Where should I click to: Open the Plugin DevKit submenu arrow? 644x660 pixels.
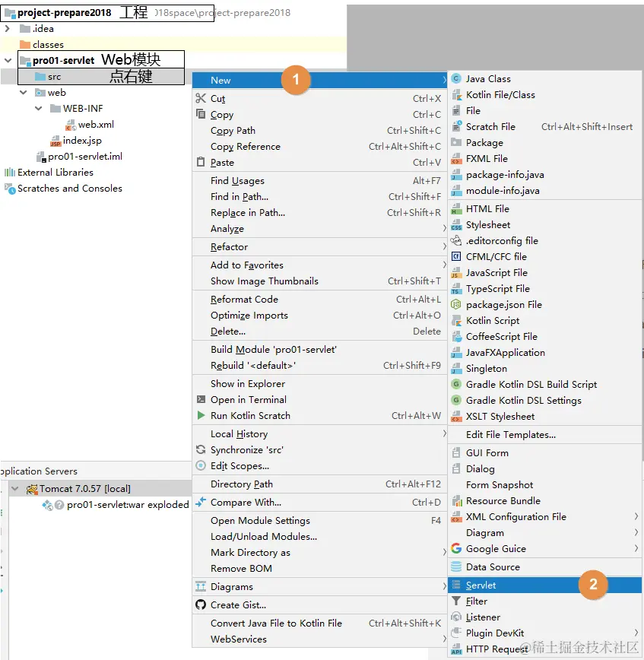coord(636,633)
